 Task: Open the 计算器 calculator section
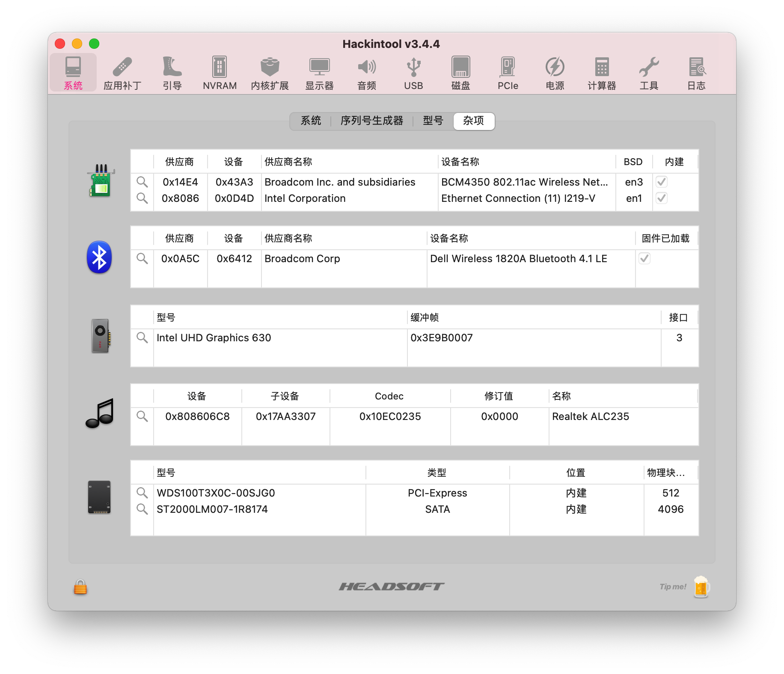tap(602, 73)
